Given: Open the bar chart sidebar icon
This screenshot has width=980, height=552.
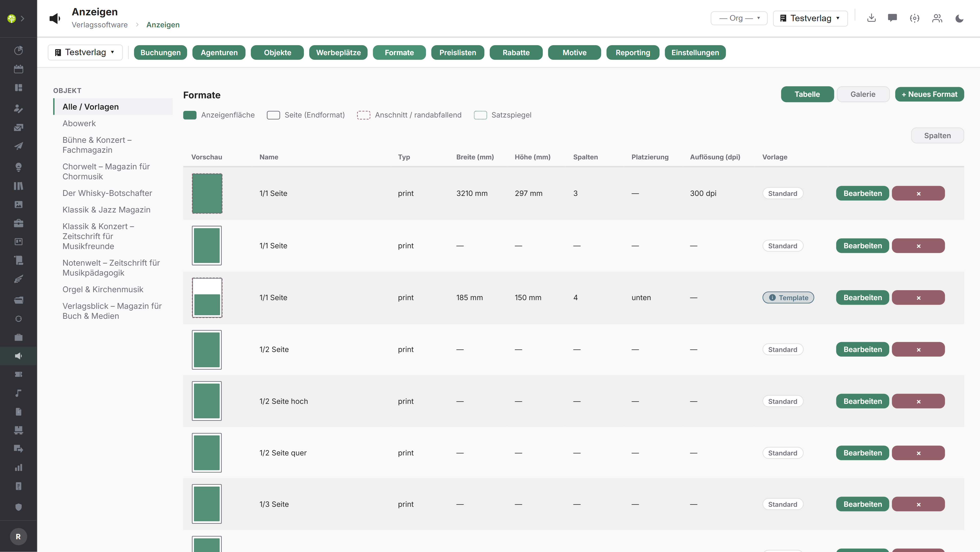Looking at the screenshot, I should (18, 467).
